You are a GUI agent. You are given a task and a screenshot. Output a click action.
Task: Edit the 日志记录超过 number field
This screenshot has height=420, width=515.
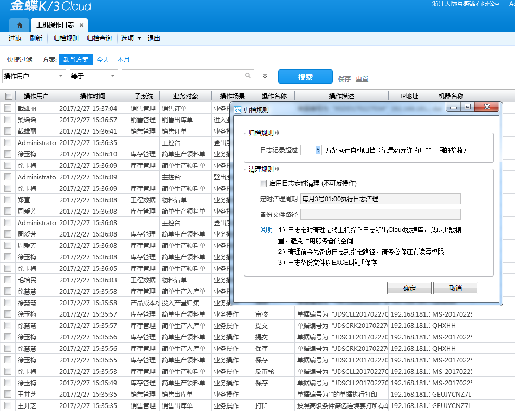(x=311, y=150)
